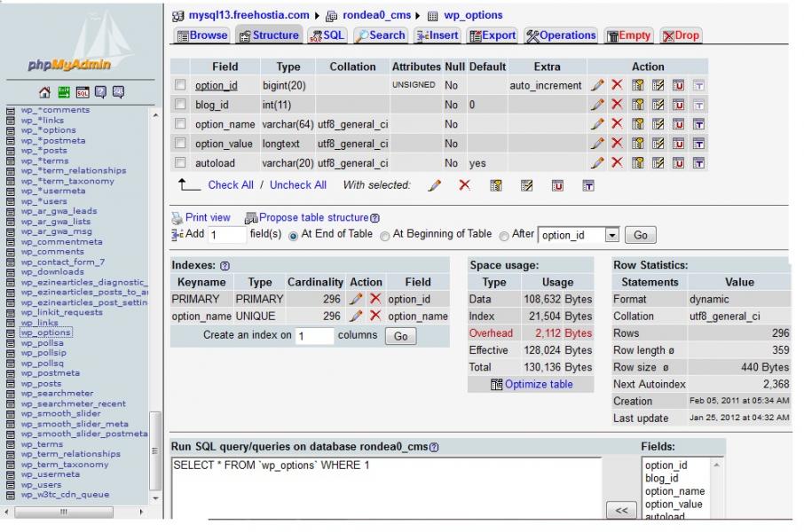
Task: Open the Export tab
Action: (493, 35)
